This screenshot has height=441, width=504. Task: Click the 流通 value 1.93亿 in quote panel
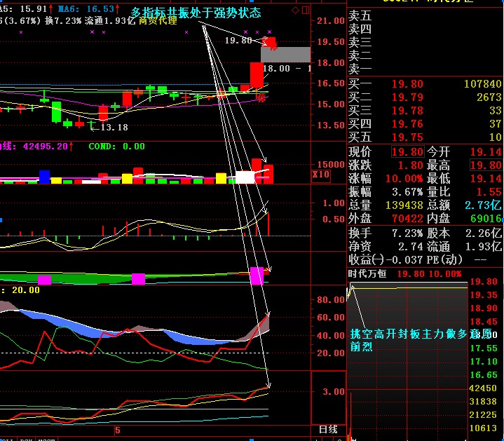(484, 247)
